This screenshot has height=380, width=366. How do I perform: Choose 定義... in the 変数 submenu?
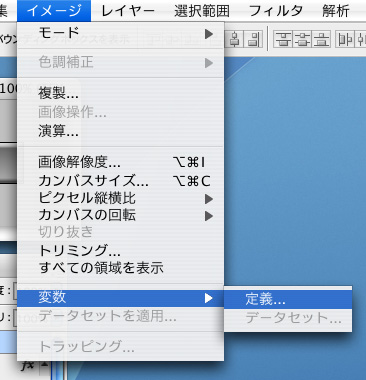[x=288, y=299]
